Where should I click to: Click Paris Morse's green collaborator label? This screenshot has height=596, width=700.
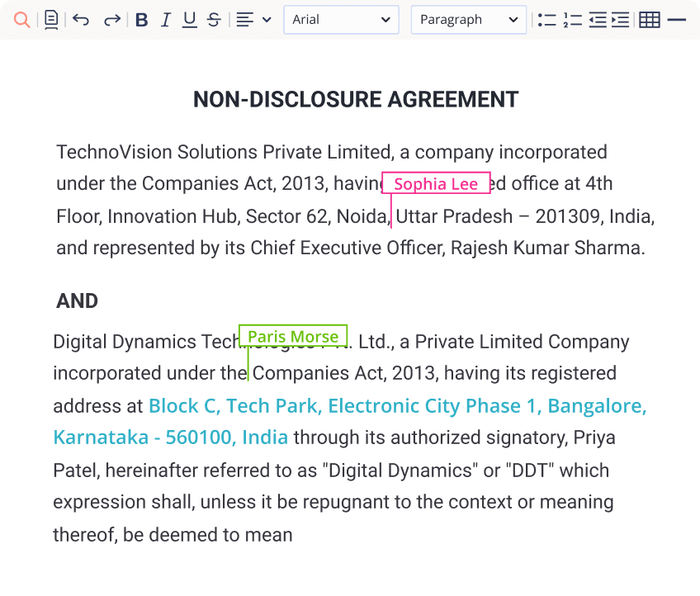[x=293, y=336]
